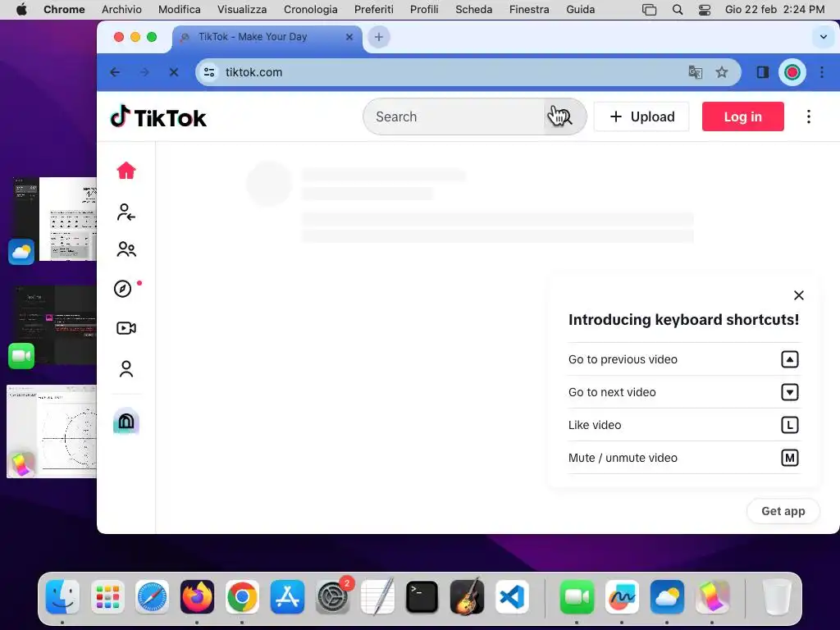Focus the TikTok Search field
The image size is (840, 630).
tap(454, 116)
